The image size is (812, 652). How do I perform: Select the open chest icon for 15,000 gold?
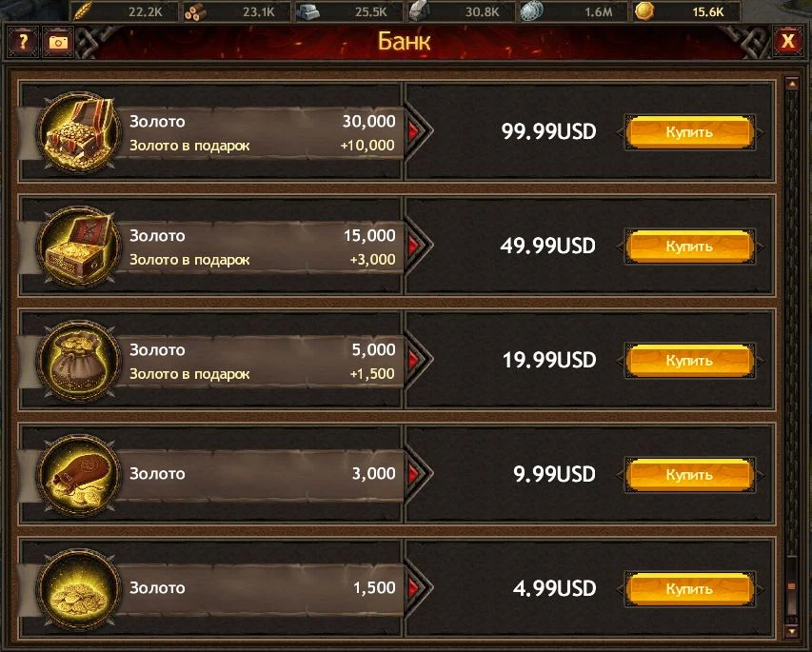(78, 246)
